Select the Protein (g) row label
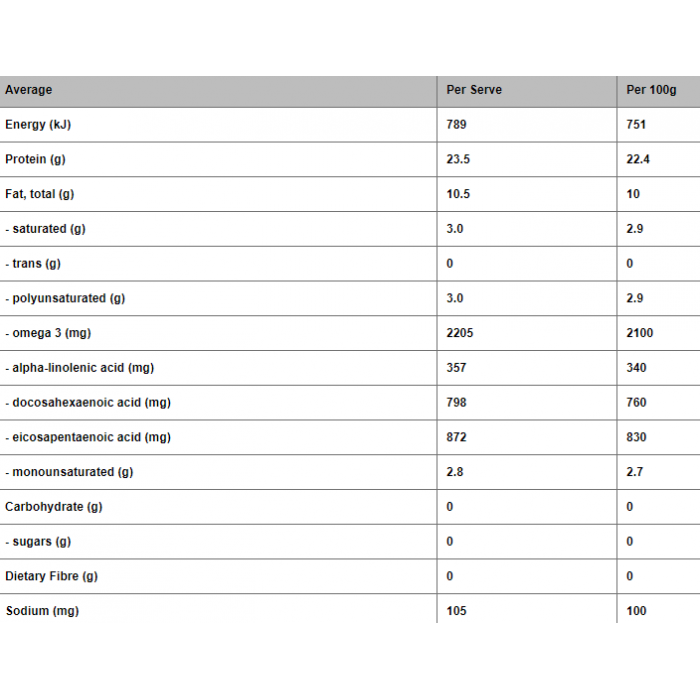The height and width of the screenshot is (700, 700). (35, 159)
